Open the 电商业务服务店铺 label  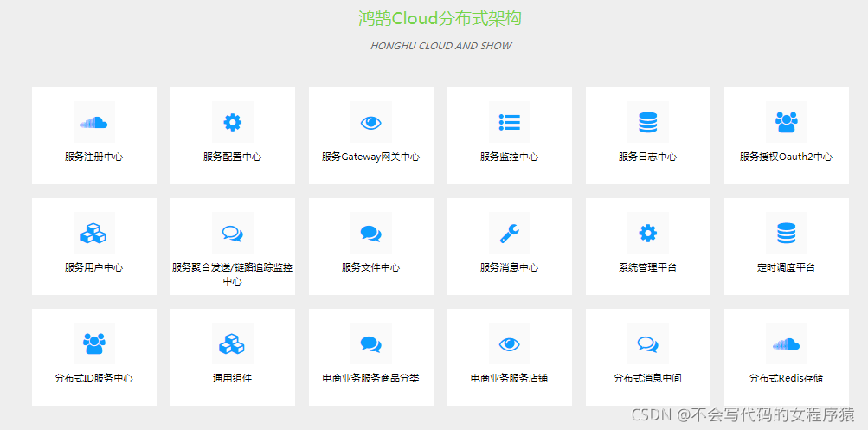509,378
